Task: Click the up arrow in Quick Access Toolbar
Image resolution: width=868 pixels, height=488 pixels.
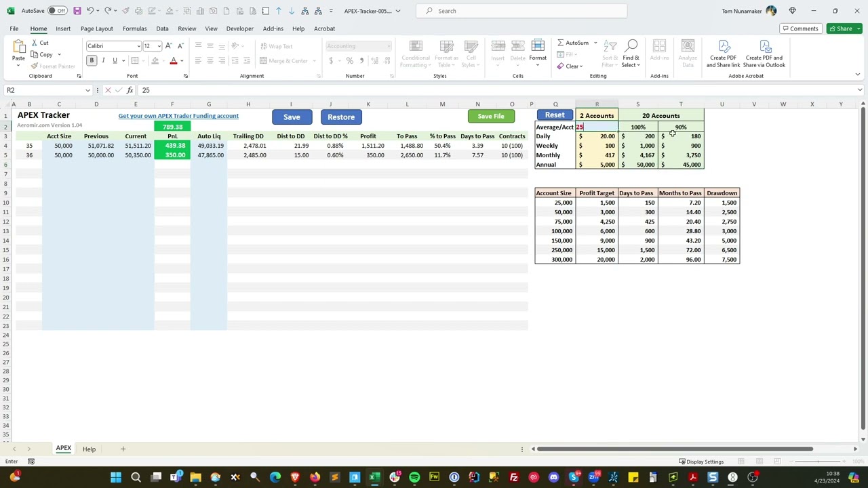Action: point(278,11)
